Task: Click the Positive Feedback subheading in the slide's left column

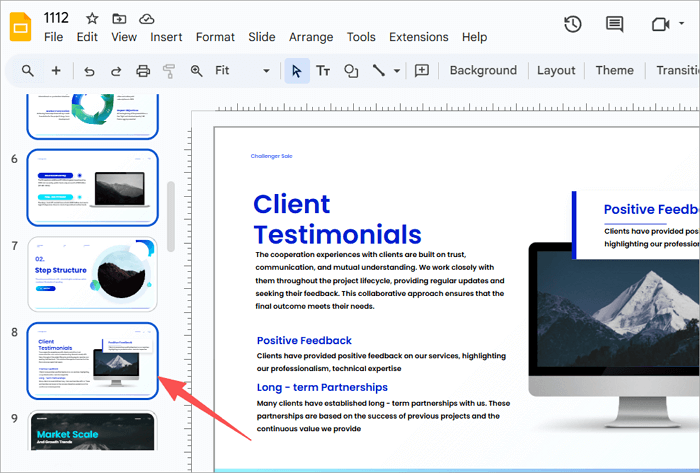Action: click(304, 340)
